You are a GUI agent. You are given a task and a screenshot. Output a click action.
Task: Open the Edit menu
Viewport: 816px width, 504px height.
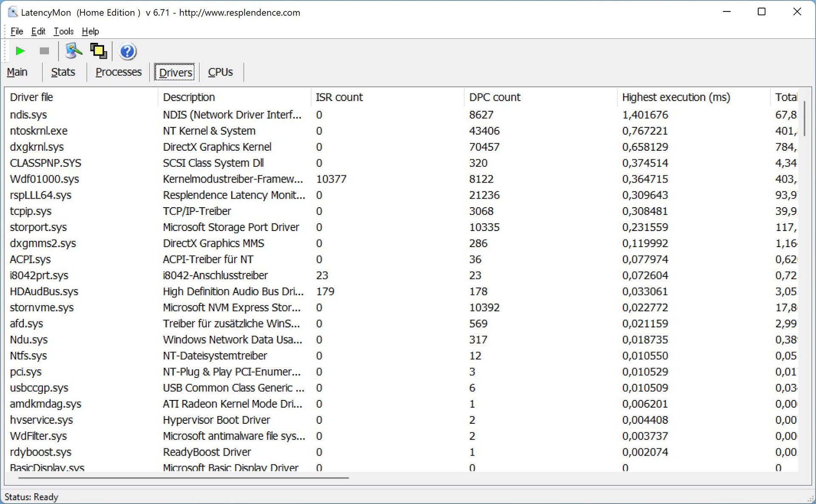38,31
